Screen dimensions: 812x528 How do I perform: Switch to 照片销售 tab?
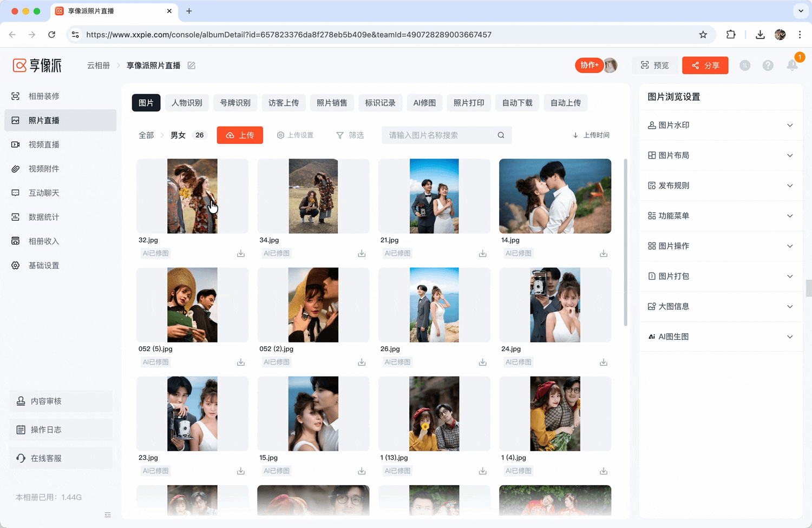(x=332, y=103)
